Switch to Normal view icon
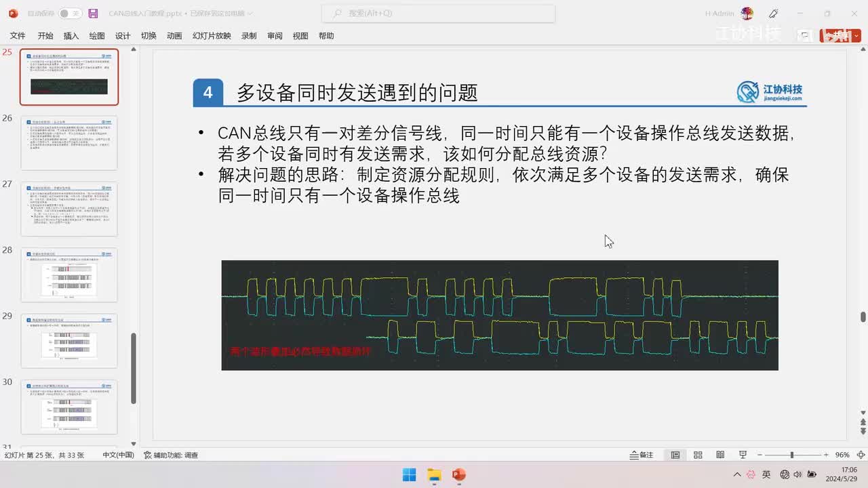 (x=675, y=455)
